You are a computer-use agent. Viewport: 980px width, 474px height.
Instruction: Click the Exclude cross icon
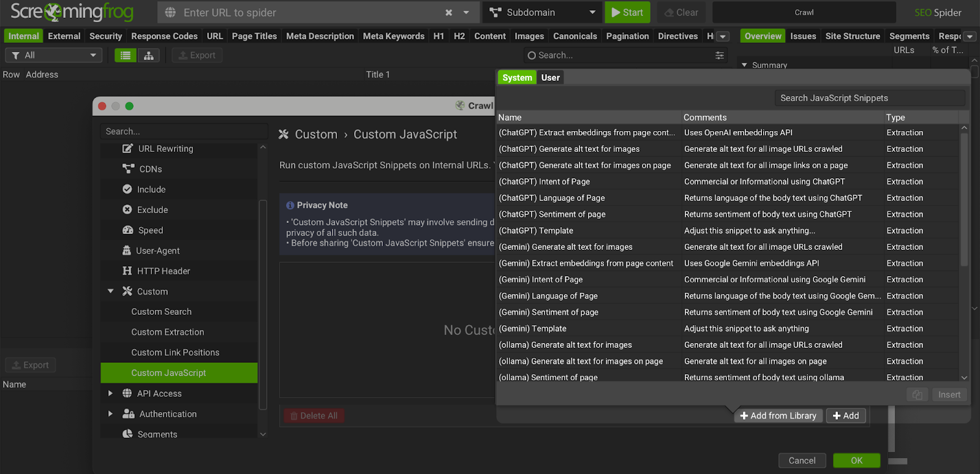(x=127, y=209)
